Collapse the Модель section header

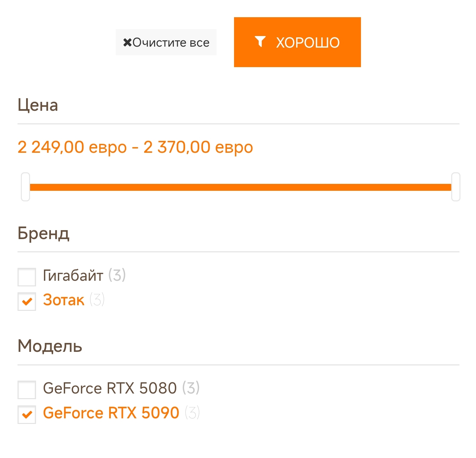(50, 346)
